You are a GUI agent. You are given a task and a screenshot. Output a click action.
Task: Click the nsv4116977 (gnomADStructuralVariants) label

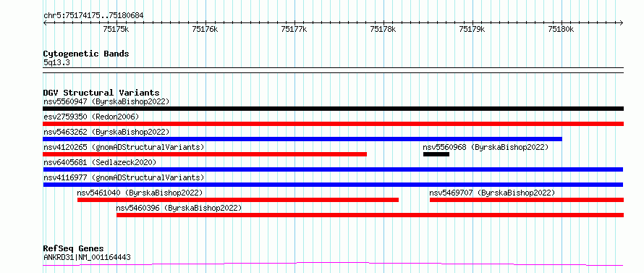click(x=124, y=177)
